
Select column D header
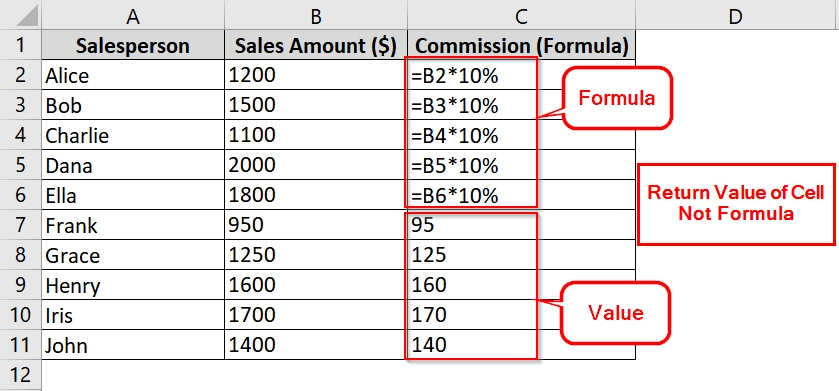pyautogui.click(x=736, y=15)
